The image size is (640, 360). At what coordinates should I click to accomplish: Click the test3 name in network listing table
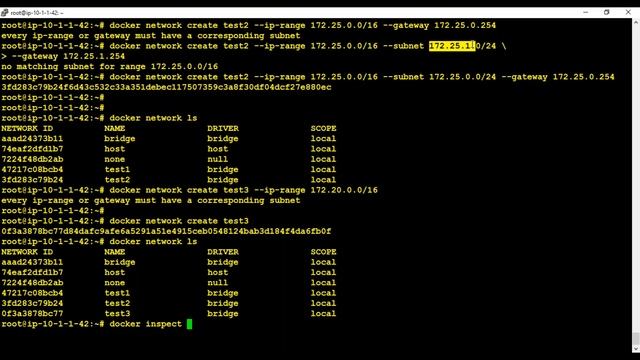117,314
